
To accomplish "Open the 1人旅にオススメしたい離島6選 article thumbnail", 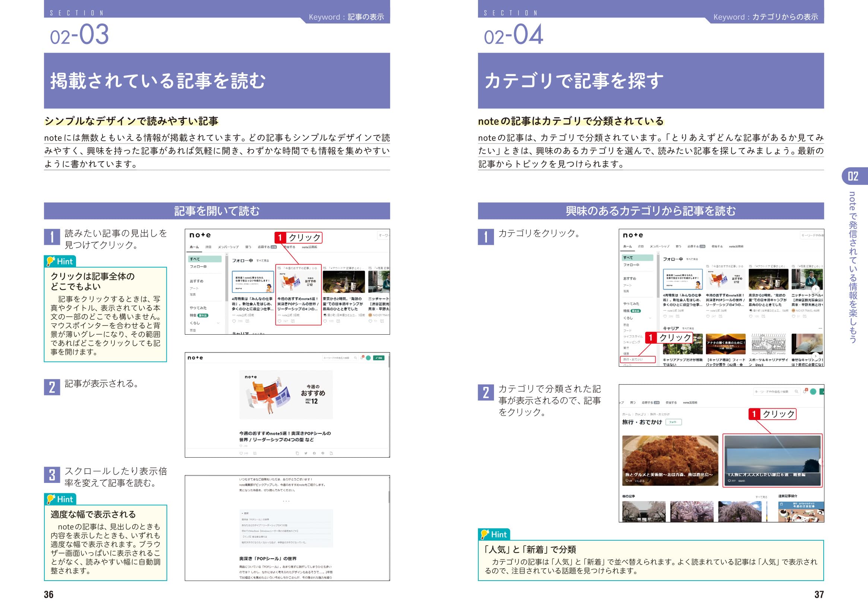I will point(772,460).
